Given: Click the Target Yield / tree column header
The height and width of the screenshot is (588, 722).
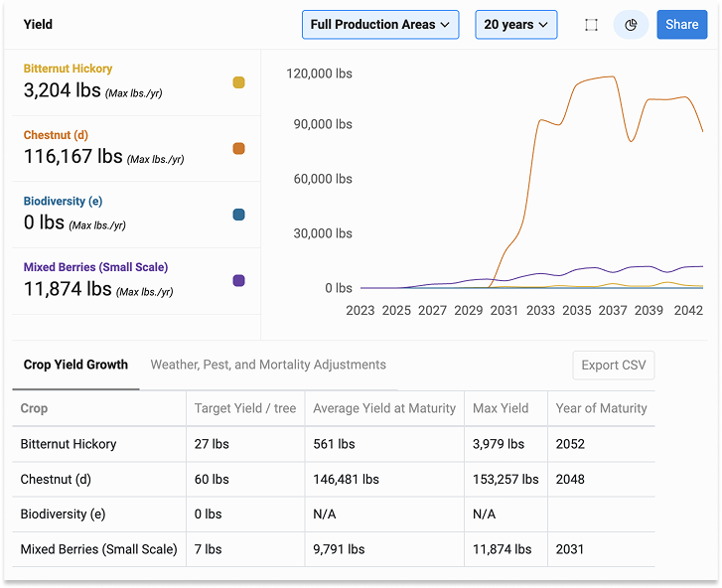Looking at the screenshot, I should (x=245, y=408).
